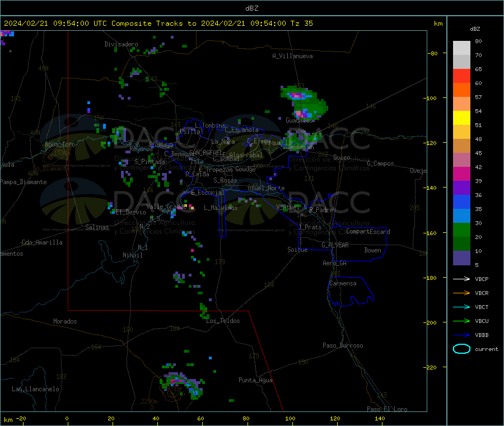The image size is (504, 426).
Task: Click the L_Malvinas location label
Action: [x=221, y=208]
